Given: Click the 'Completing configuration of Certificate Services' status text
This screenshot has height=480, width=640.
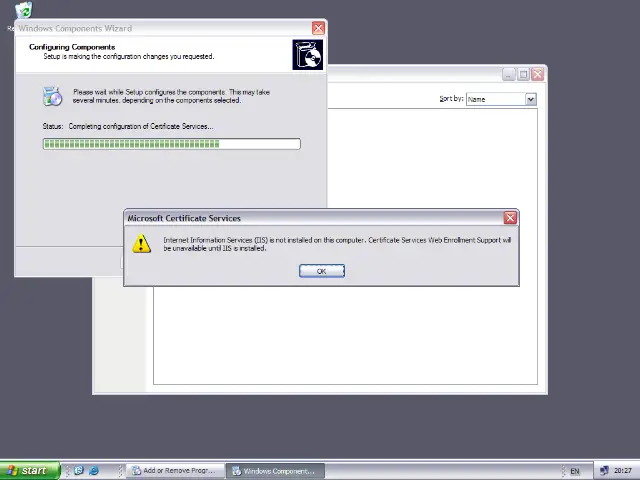Looking at the screenshot, I should click(x=141, y=127).
